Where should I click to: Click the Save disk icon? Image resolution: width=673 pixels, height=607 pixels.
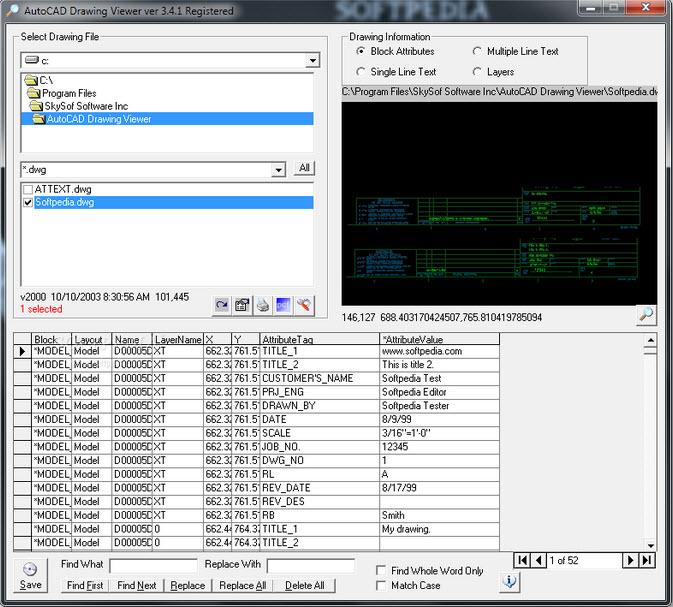tap(30, 569)
